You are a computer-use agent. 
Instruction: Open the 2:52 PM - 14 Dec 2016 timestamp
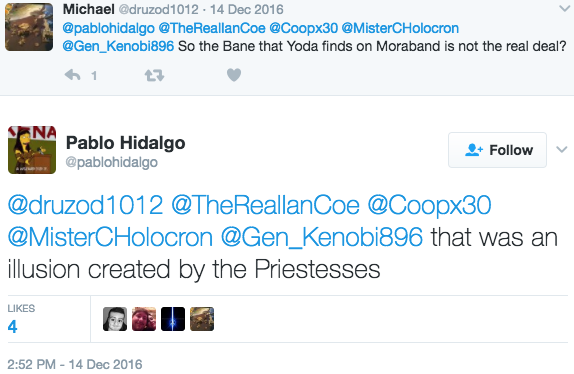pyautogui.click(x=75, y=364)
